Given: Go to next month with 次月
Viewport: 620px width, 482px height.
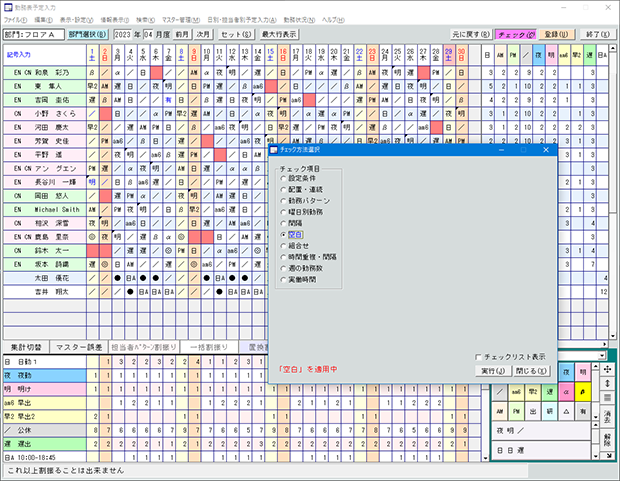Looking at the screenshot, I should pos(203,34).
